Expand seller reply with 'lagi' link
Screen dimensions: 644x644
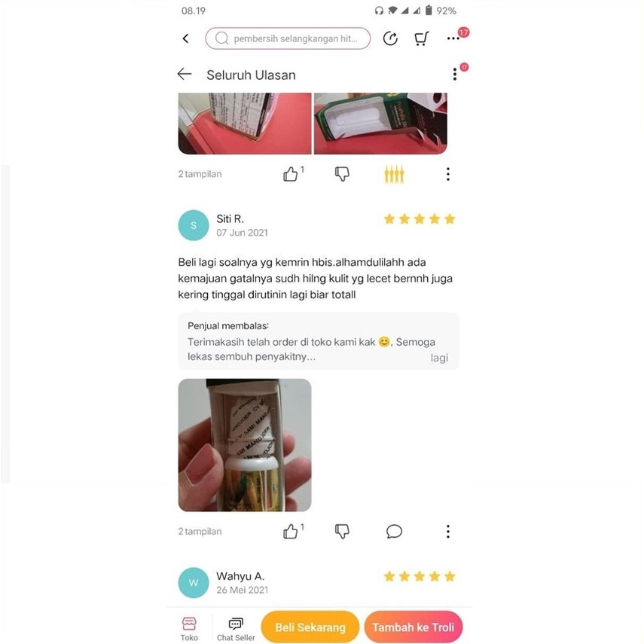click(439, 358)
